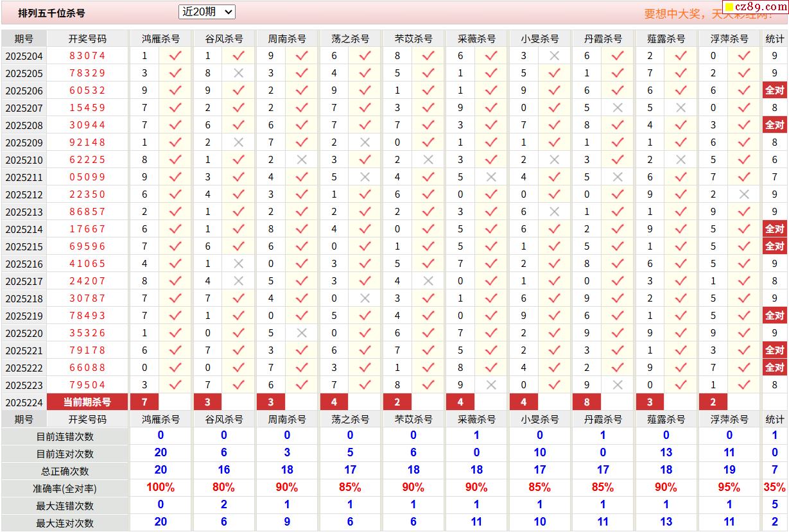Image resolution: width=789 pixels, height=532 pixels.
Task: Click the bottom 浮萍杀号 column header
Action: (729, 419)
